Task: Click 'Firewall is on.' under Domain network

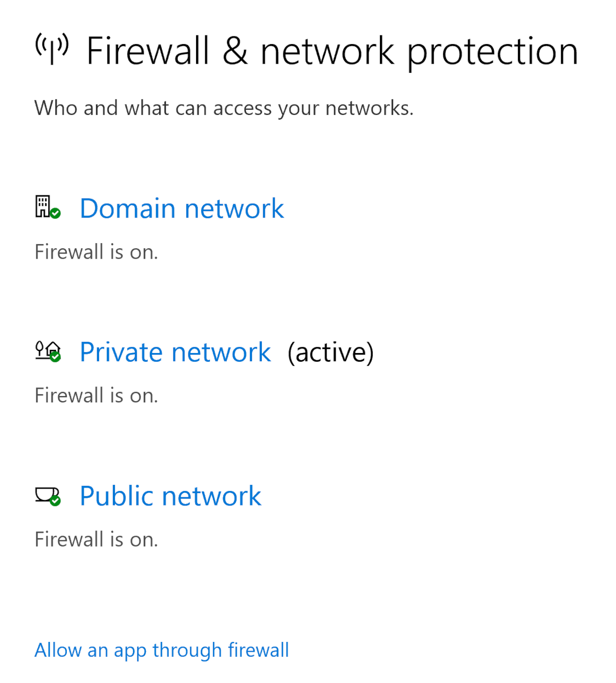Action: pyautogui.click(x=97, y=252)
